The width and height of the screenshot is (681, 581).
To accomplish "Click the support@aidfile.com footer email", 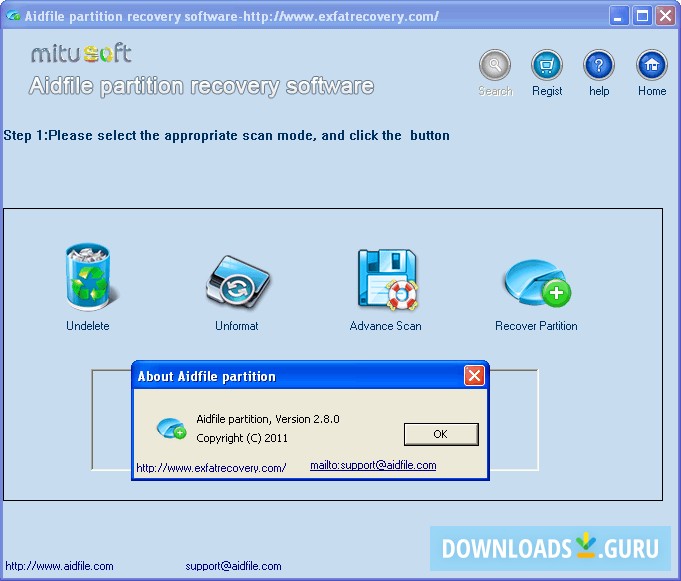I will 233,566.
